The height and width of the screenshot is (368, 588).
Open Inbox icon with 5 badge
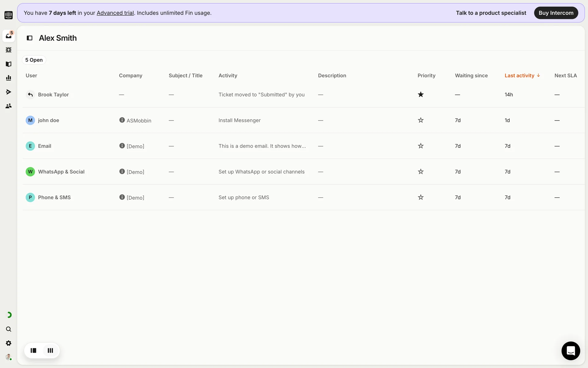click(9, 36)
